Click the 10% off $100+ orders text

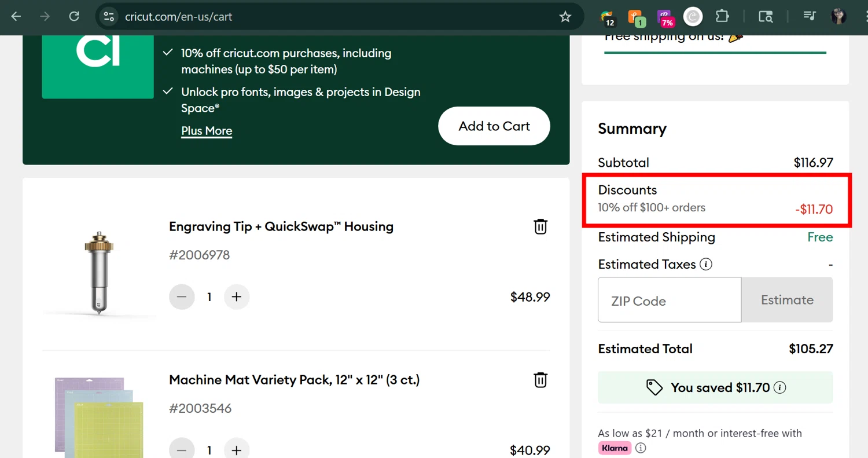pos(652,207)
